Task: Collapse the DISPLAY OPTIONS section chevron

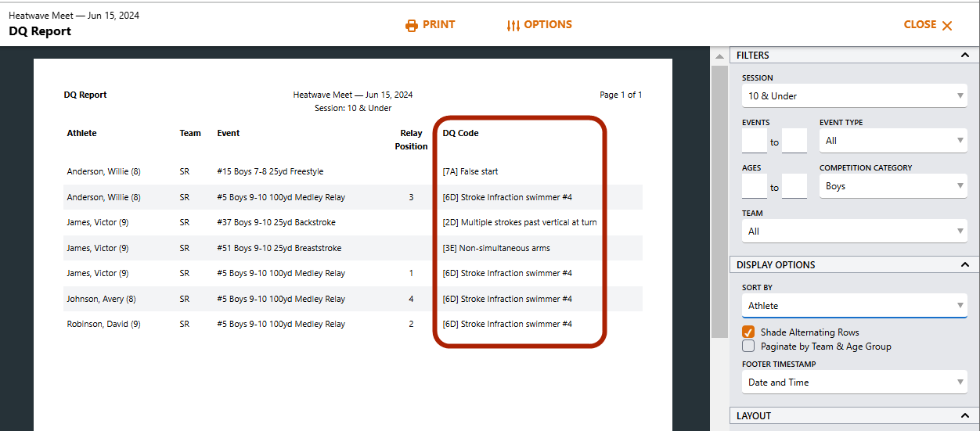Action: [965, 265]
